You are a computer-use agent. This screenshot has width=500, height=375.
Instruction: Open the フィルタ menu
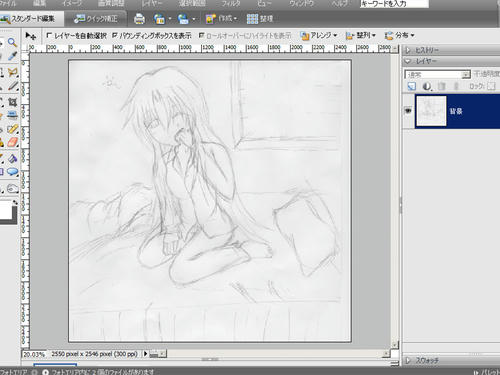(x=231, y=3)
